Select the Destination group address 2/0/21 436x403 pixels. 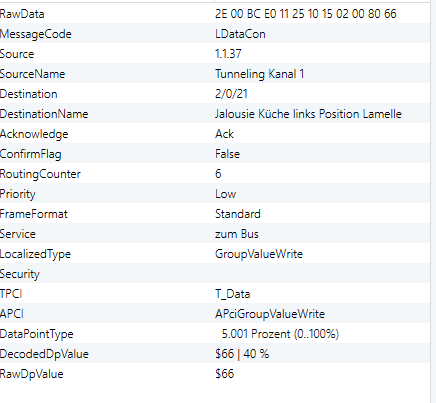pyautogui.click(x=231, y=94)
